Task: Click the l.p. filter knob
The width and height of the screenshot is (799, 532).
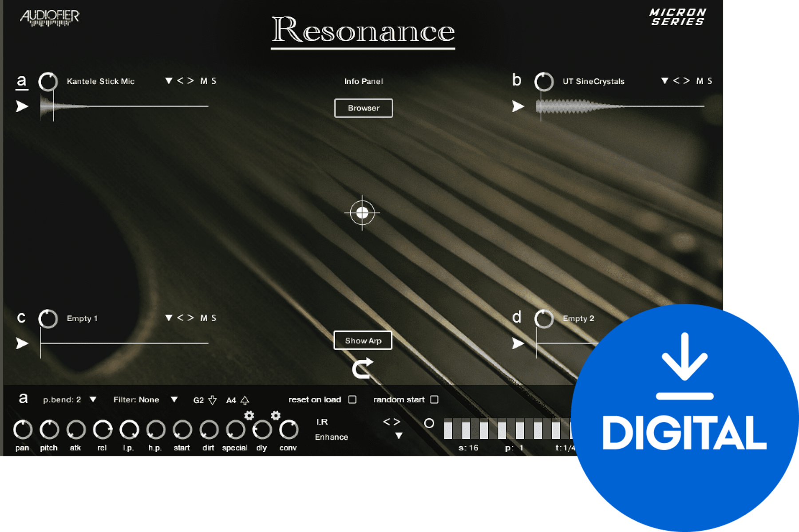Action: [129, 430]
